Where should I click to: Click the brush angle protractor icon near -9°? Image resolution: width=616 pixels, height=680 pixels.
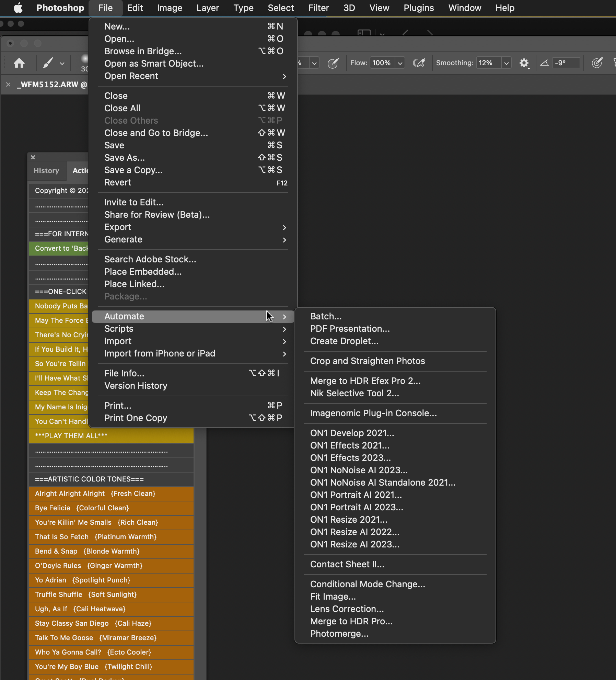[545, 63]
